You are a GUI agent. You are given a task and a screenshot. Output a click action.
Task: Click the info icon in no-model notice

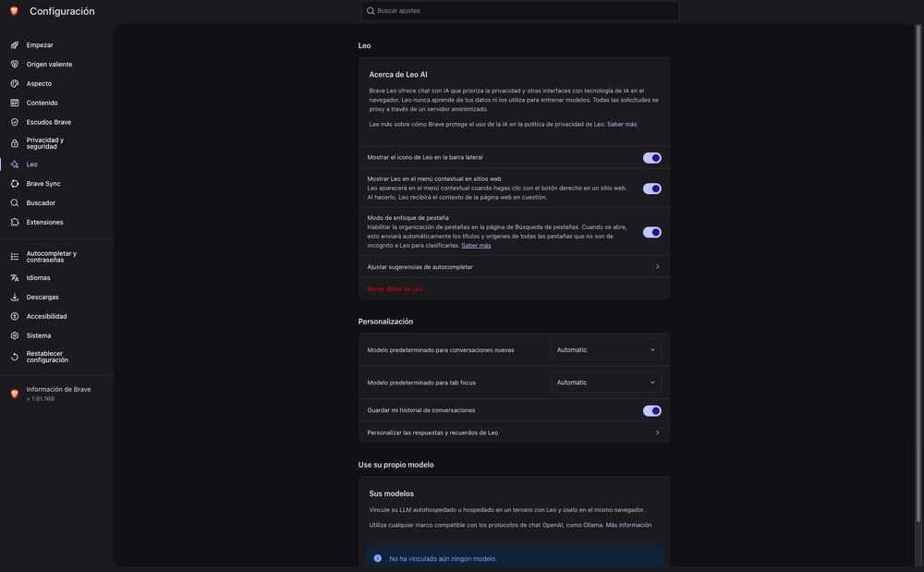pyautogui.click(x=378, y=558)
